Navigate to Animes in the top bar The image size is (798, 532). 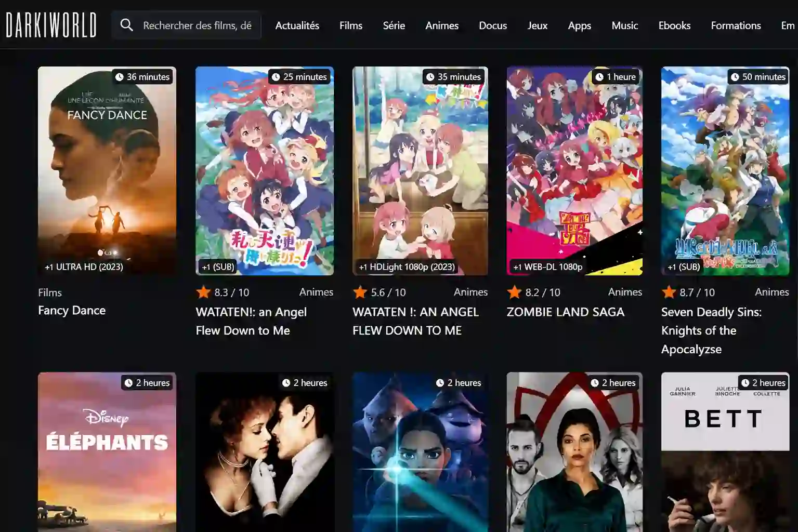point(442,25)
